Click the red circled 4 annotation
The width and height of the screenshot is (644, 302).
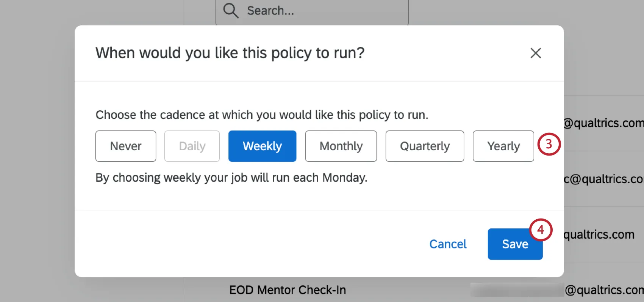(541, 230)
